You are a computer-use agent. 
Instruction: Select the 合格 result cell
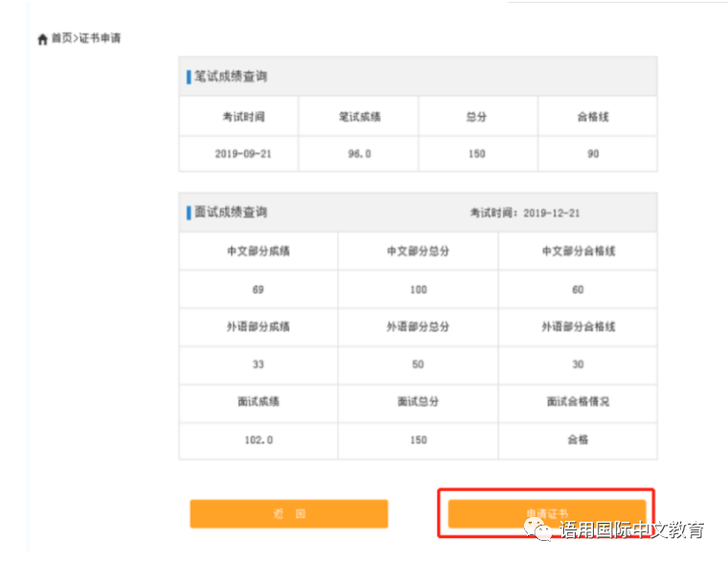578,439
